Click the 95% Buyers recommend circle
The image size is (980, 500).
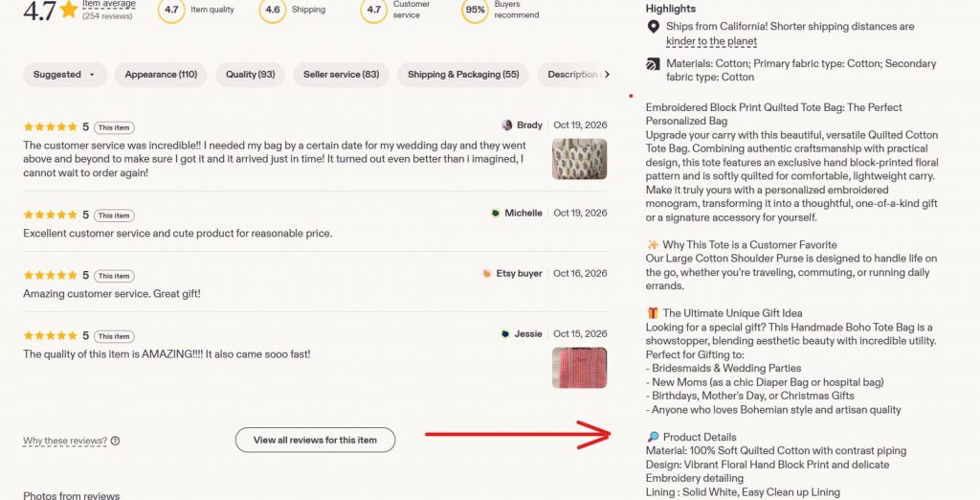[x=475, y=10]
